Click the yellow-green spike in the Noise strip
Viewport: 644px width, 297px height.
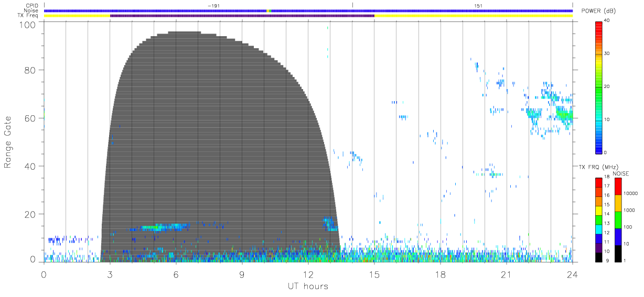(269, 10)
